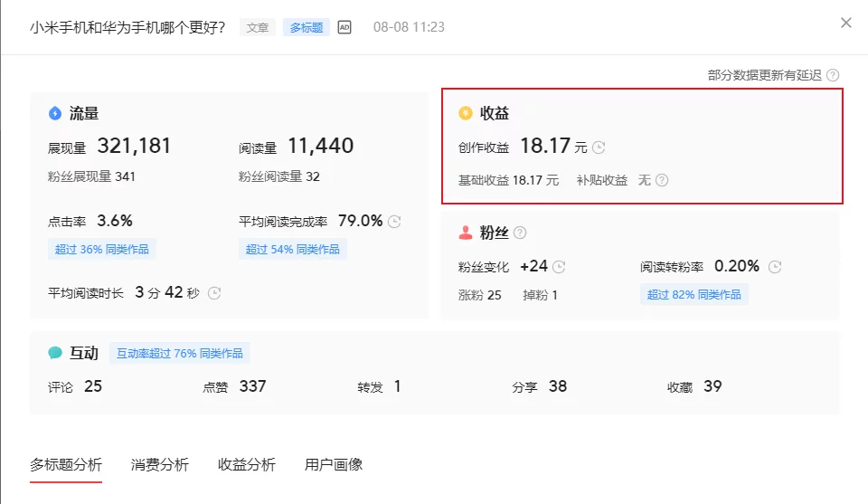Viewport: 868px width, 504px height.
Task: Click 粉丝阅读量 32 text
Action: coord(279,176)
